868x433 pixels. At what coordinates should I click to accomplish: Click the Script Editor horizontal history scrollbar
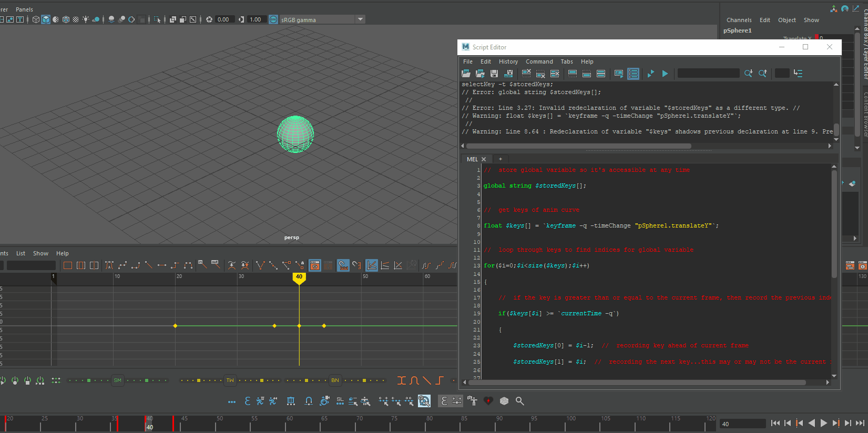coord(578,146)
